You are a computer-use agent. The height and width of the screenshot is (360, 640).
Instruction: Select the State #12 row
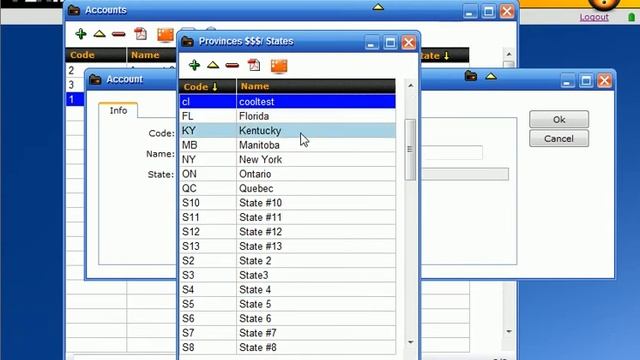click(287, 232)
